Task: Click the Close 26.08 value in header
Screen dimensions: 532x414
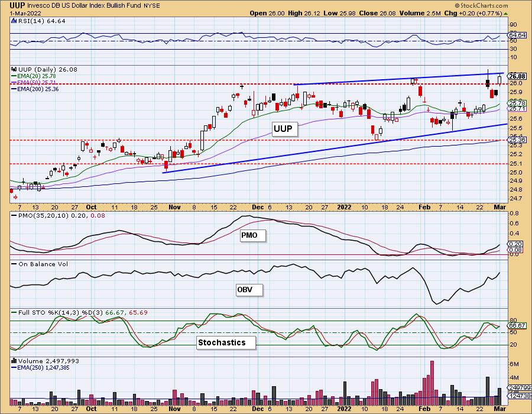Action: 377,13
